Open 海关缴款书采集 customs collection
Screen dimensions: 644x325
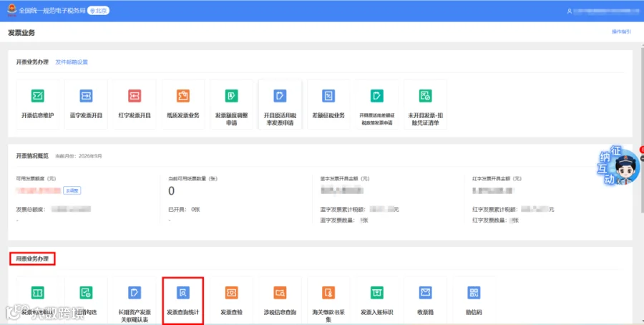[328, 301]
